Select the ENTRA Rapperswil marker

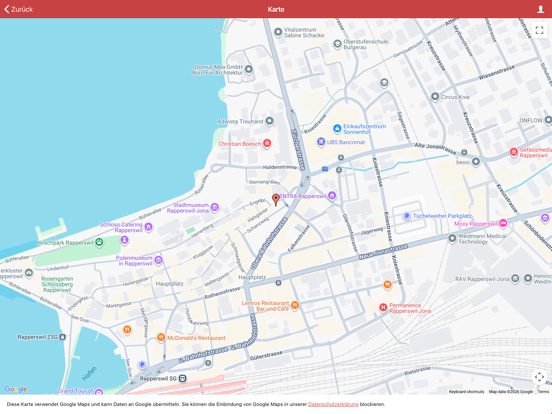(x=332, y=196)
